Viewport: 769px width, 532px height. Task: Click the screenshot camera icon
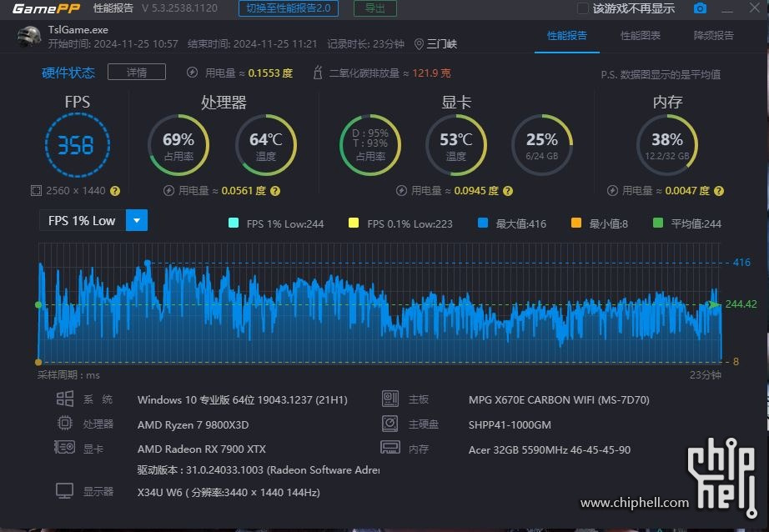(x=700, y=8)
